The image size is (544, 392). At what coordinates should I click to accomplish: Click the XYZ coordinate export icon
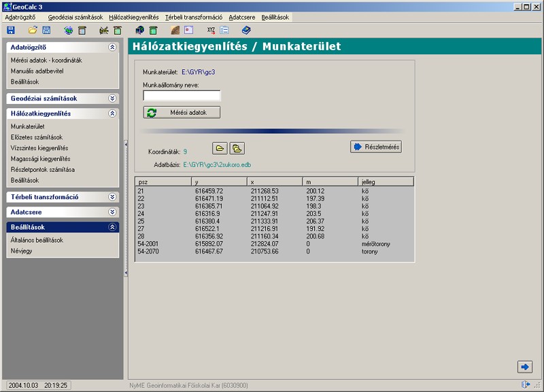point(211,31)
